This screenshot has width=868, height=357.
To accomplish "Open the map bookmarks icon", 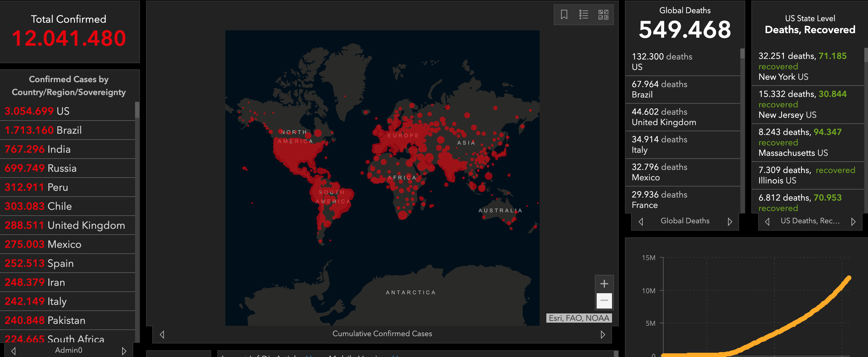I will point(564,14).
